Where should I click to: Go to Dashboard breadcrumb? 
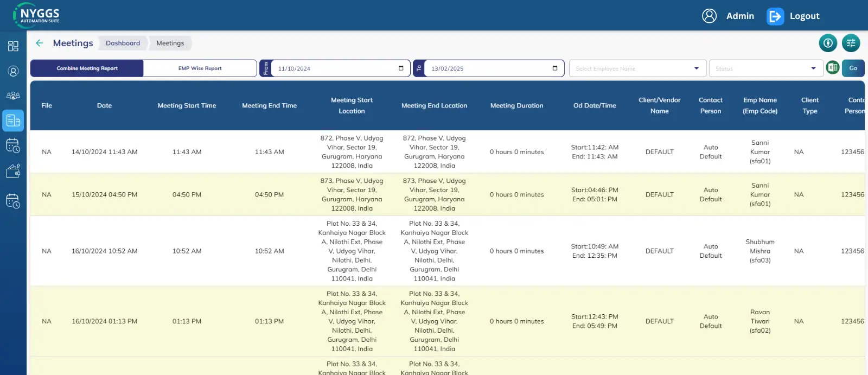(123, 43)
